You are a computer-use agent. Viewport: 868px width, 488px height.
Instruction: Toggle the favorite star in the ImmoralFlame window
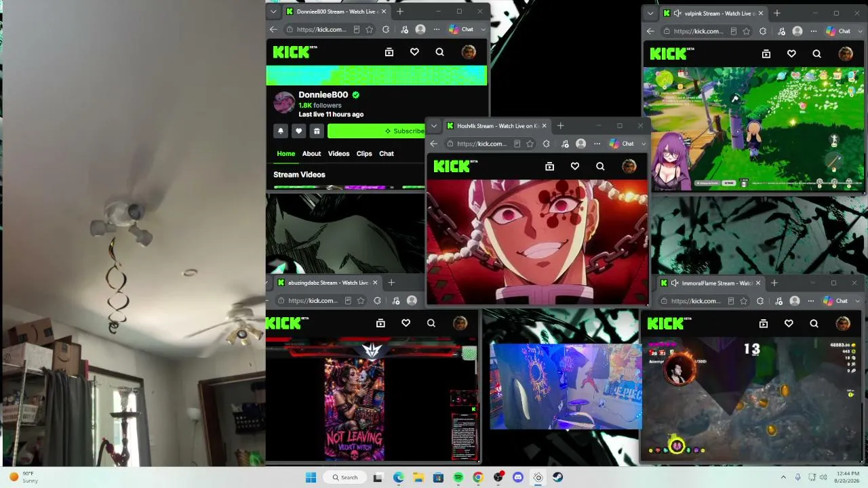pos(744,301)
